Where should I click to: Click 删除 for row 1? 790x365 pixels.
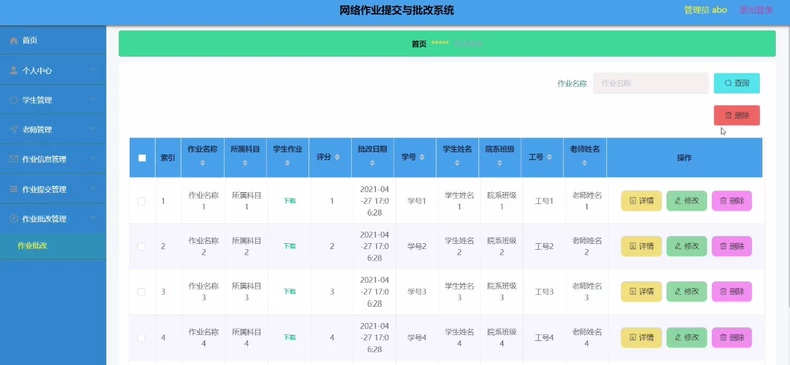click(x=732, y=201)
